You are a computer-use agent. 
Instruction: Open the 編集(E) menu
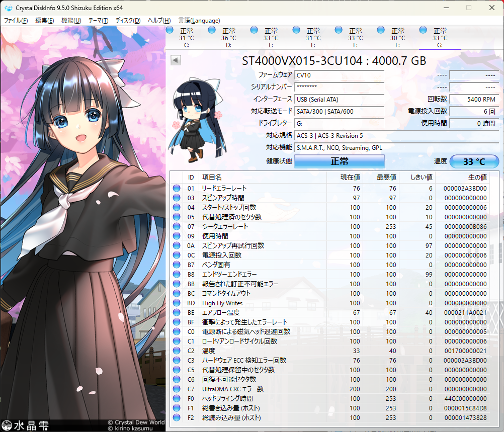[x=44, y=21]
